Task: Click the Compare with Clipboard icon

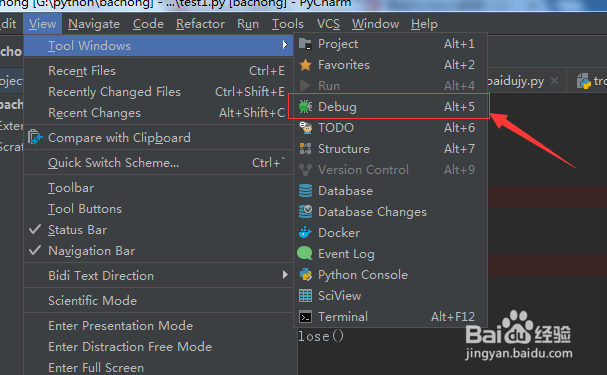Action: pyautogui.click(x=35, y=137)
